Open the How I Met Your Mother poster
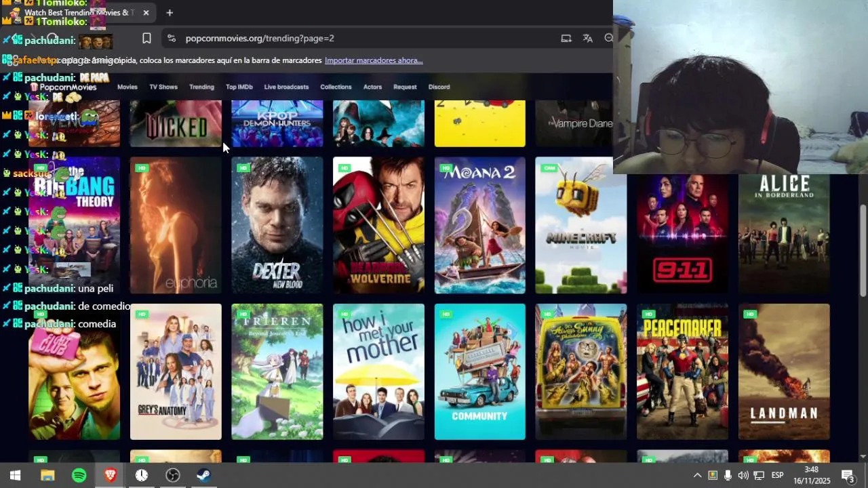The image size is (868, 488). pos(378,371)
